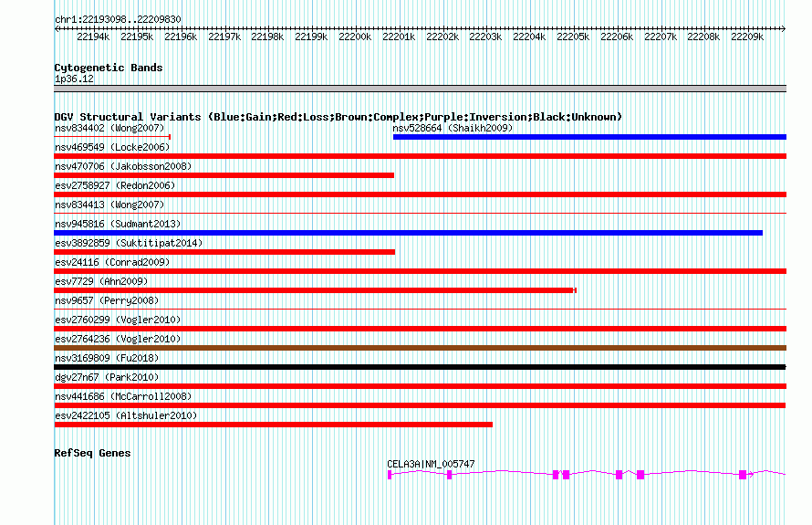Click the 22198k ruler tick label
Image resolution: width=812 pixels, height=525 pixels.
click(267, 37)
